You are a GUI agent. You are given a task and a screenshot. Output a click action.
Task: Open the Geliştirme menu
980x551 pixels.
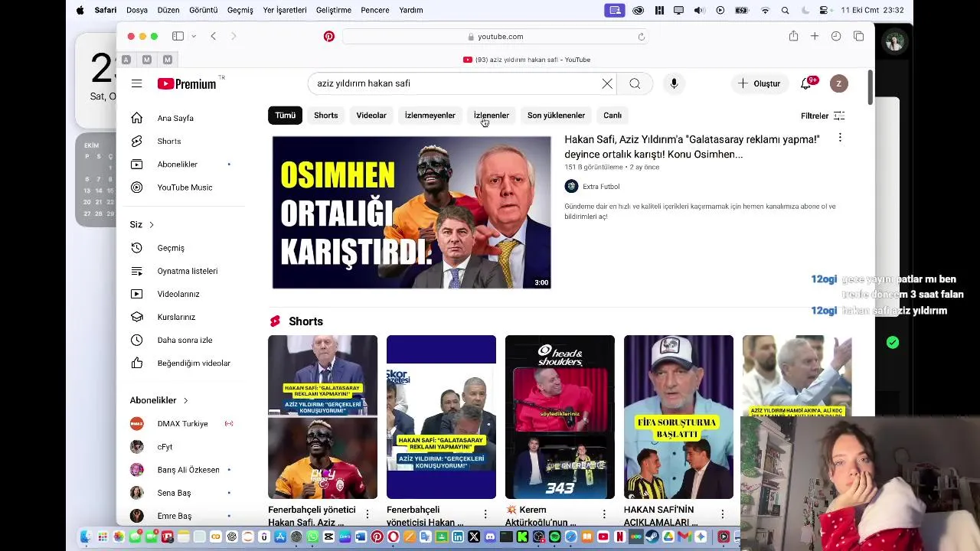coord(334,10)
